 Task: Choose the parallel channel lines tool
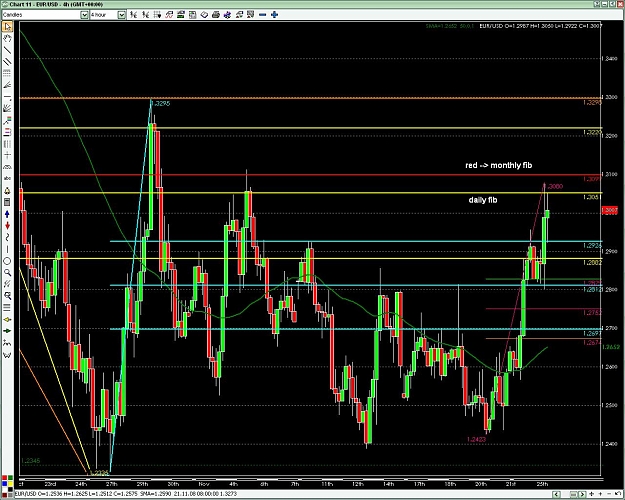click(x=7, y=62)
